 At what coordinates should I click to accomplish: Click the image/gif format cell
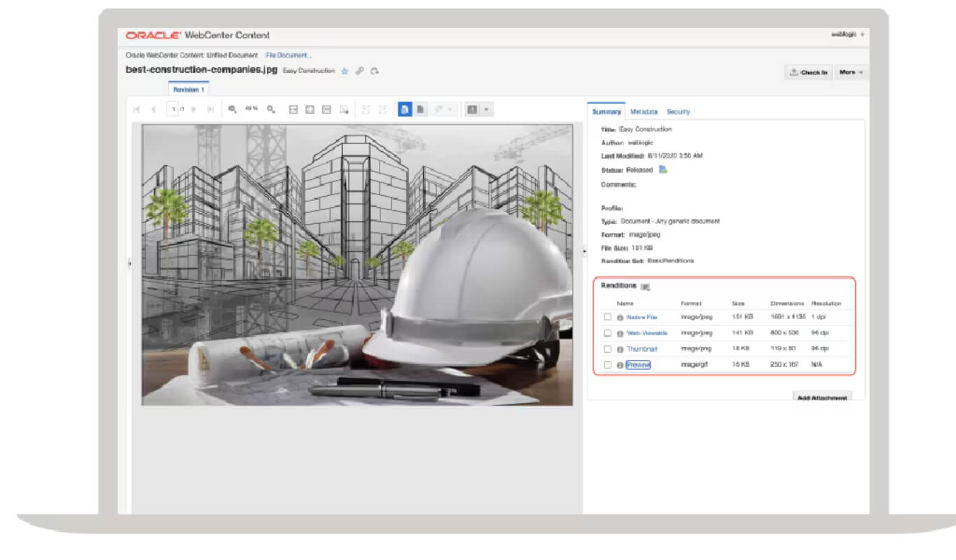click(694, 365)
